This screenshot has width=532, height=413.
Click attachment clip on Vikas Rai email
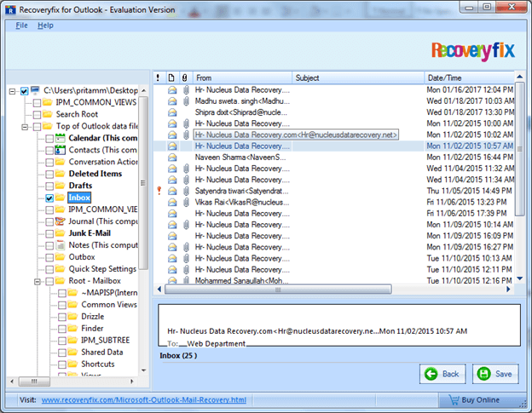coord(186,203)
